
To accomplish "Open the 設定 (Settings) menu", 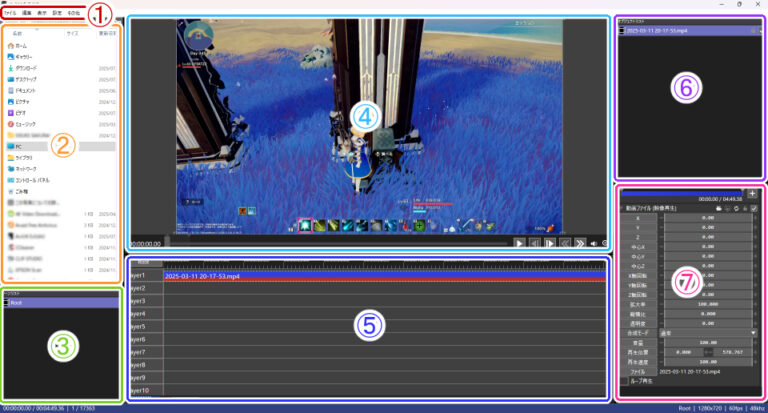I will [58, 13].
